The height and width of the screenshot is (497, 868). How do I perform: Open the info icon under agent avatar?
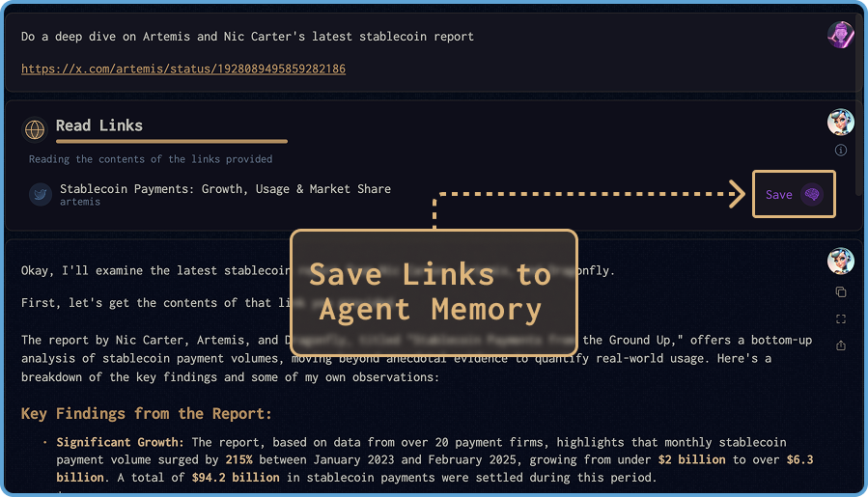[x=840, y=150]
